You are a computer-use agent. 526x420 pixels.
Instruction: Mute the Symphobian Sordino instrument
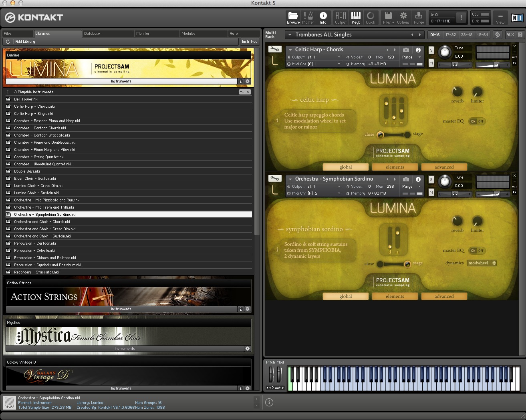pyautogui.click(x=431, y=192)
